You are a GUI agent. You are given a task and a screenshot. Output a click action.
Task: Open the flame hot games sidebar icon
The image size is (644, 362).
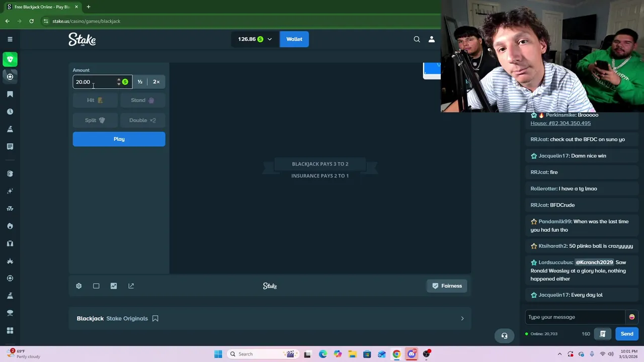(10, 226)
